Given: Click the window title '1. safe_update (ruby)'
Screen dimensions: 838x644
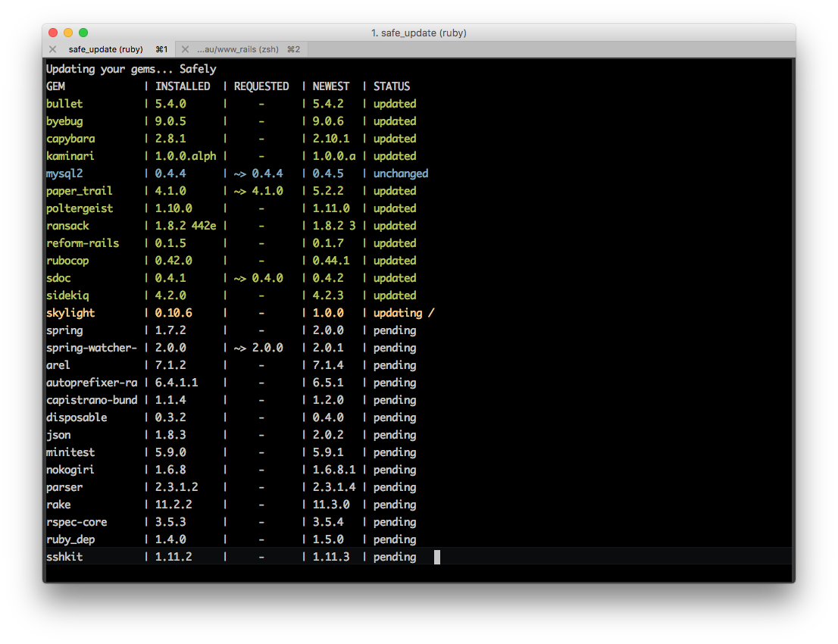Looking at the screenshot, I should coord(418,33).
